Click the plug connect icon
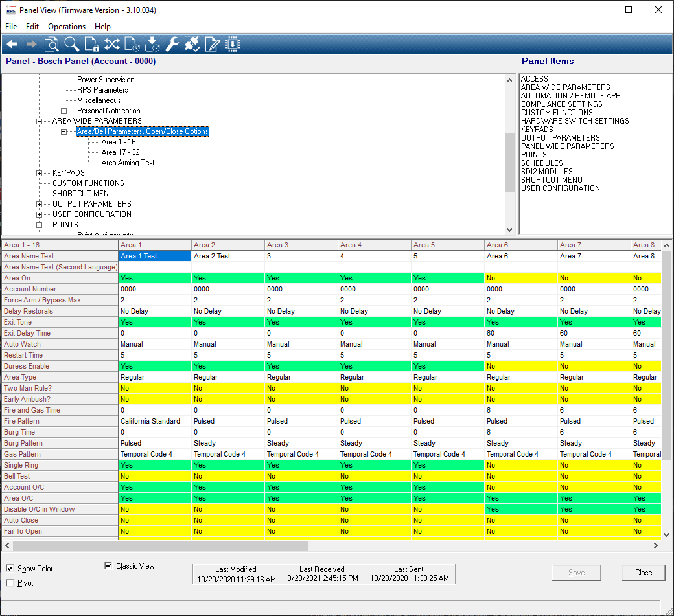The image size is (674, 616). (192, 44)
